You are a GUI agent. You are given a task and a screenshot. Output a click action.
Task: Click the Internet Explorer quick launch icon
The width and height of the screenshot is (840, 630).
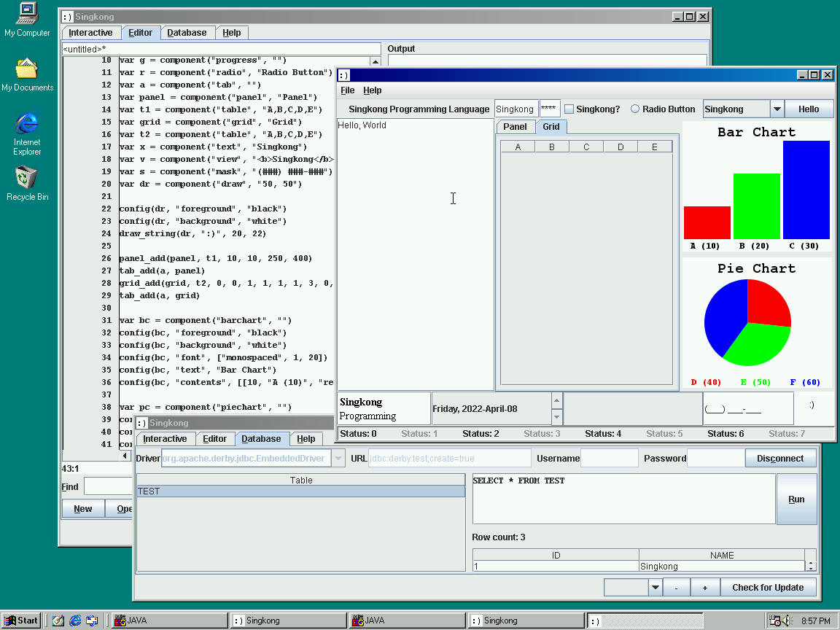pos(75,621)
